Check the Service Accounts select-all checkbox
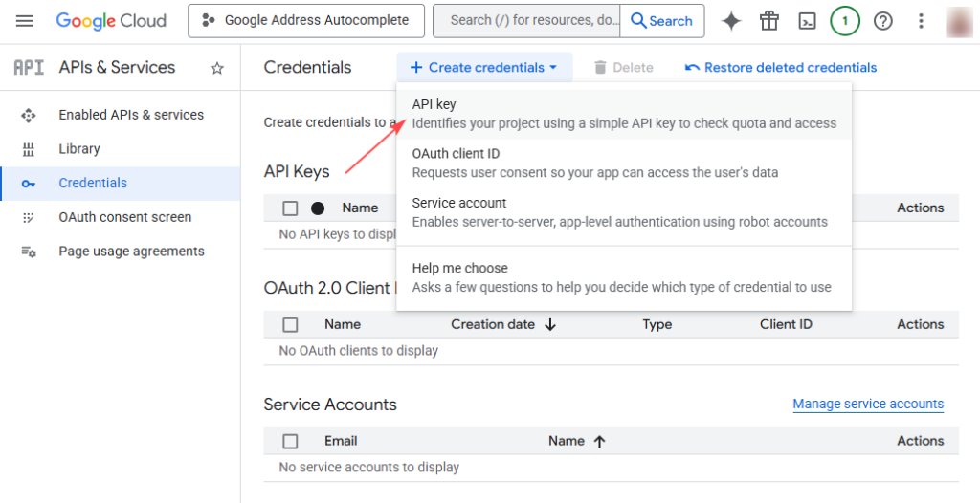980x503 pixels. 290,441
